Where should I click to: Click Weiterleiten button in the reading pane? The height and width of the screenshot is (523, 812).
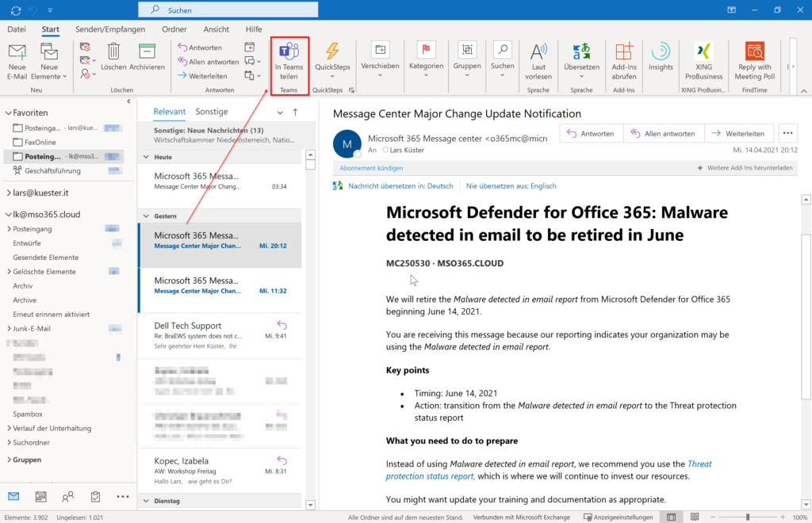738,133
